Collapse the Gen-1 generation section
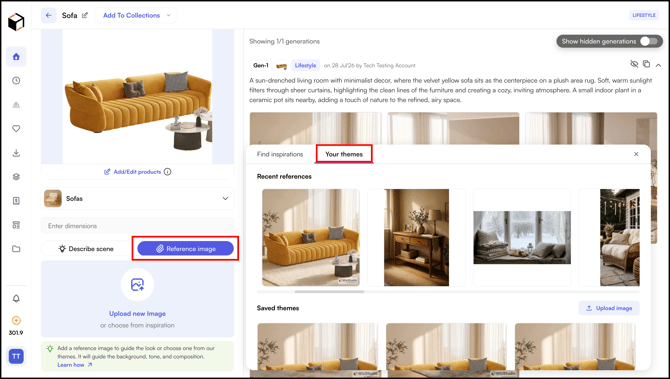Screen dimensions: 670x379 point(658,65)
